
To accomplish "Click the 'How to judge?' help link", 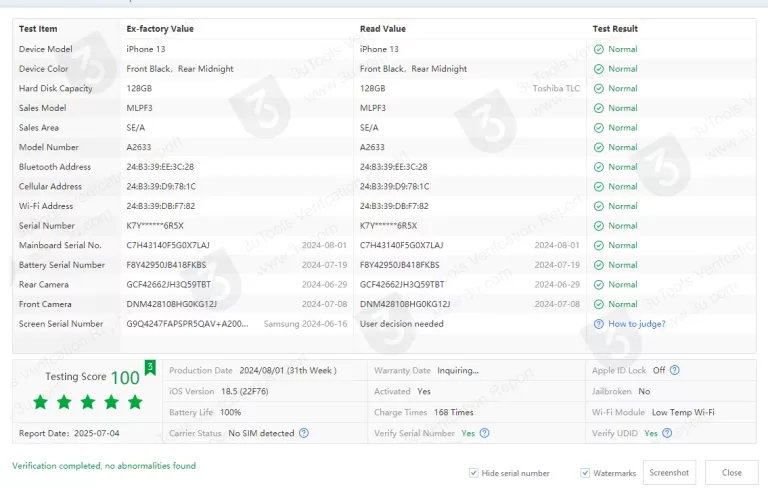I will pos(636,324).
